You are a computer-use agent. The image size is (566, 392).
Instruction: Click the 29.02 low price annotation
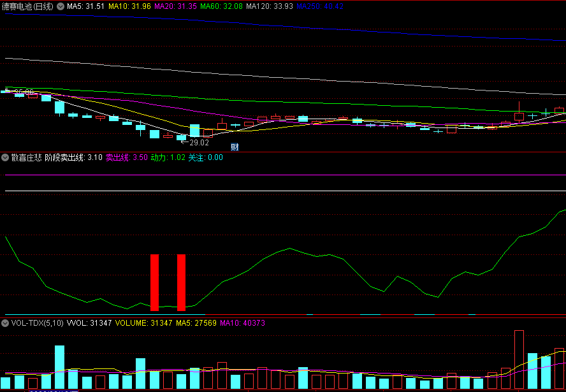[x=200, y=143]
